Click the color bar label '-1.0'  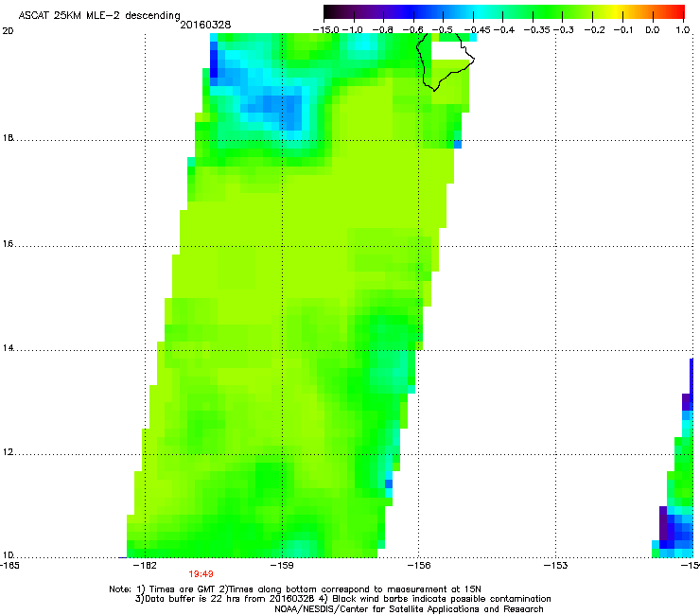353,30
